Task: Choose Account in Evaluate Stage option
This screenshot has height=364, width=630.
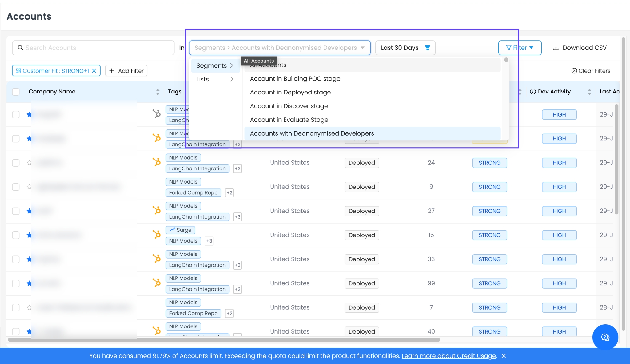Action: tap(289, 120)
